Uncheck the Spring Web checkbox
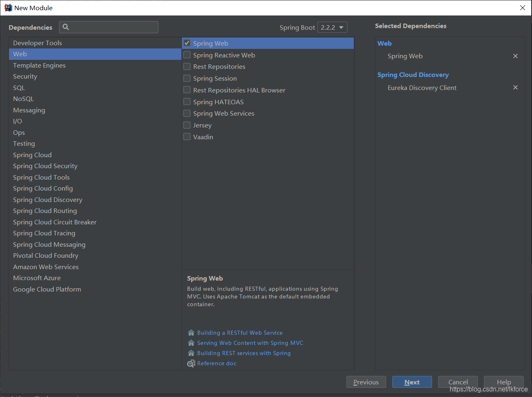The image size is (532, 397). tap(187, 43)
